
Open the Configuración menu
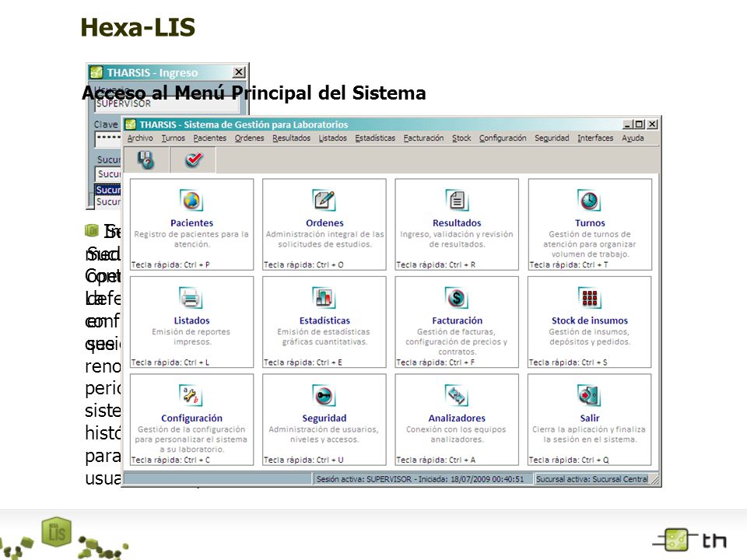tap(503, 138)
